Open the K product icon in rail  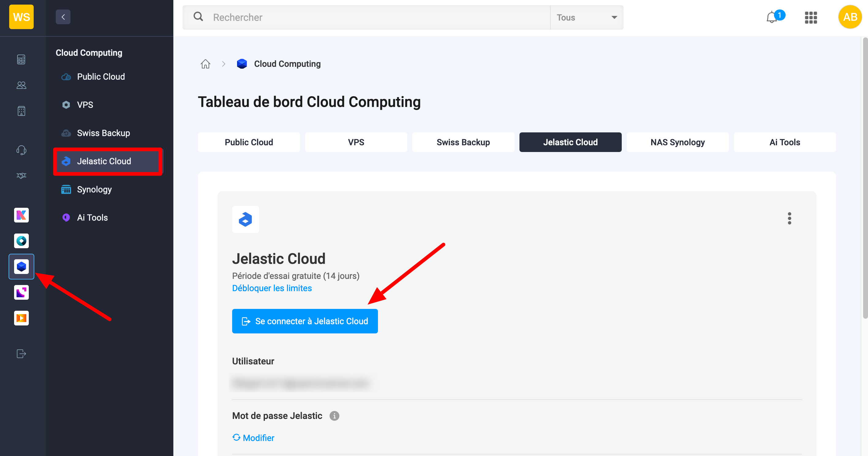pyautogui.click(x=21, y=215)
